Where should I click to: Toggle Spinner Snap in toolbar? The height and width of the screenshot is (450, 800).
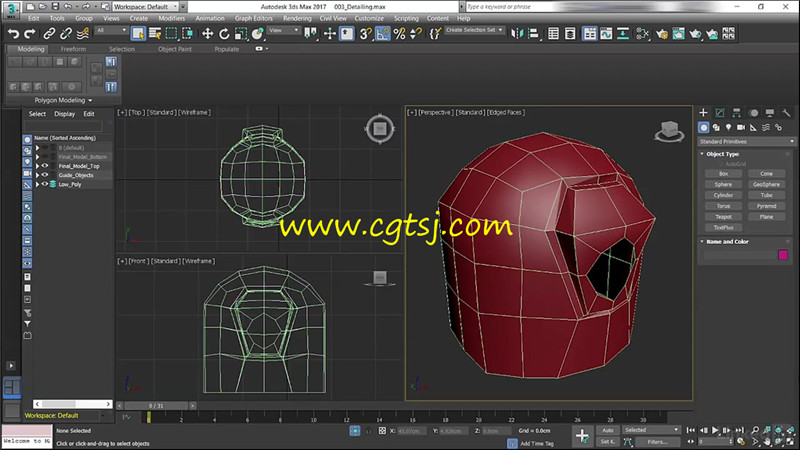(416, 34)
